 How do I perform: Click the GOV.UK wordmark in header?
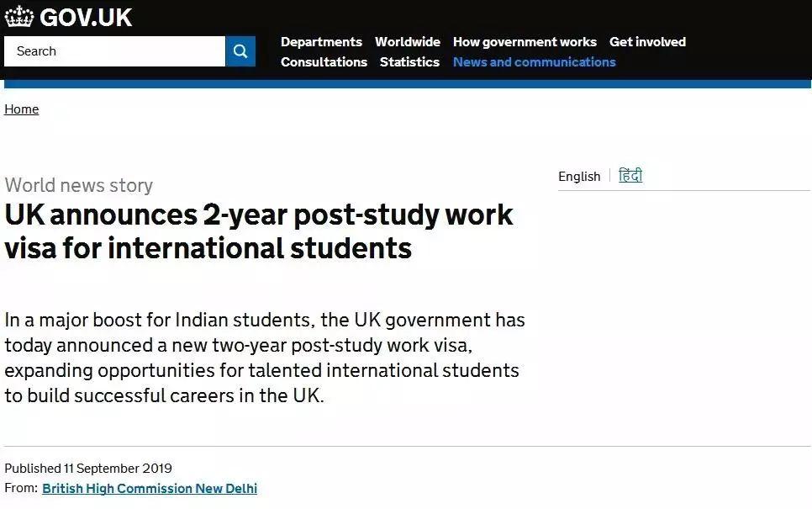(x=86, y=18)
